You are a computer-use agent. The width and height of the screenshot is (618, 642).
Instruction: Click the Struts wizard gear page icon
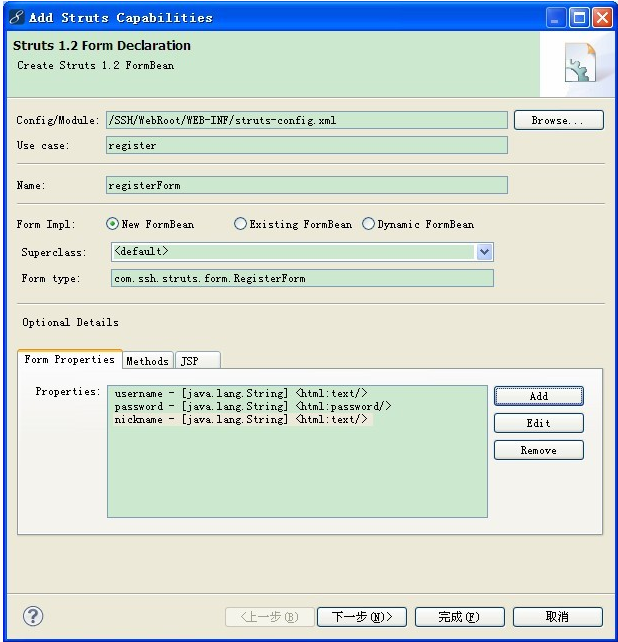tap(580, 63)
